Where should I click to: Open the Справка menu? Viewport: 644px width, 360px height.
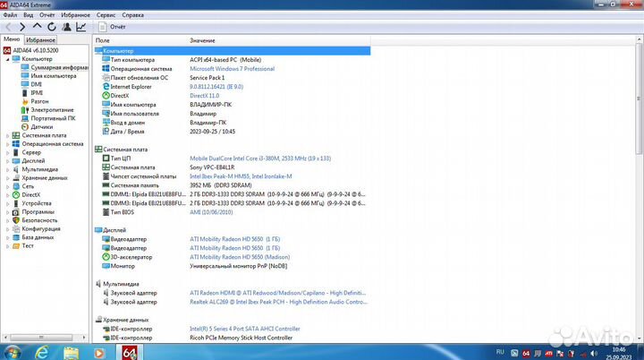tap(132, 15)
